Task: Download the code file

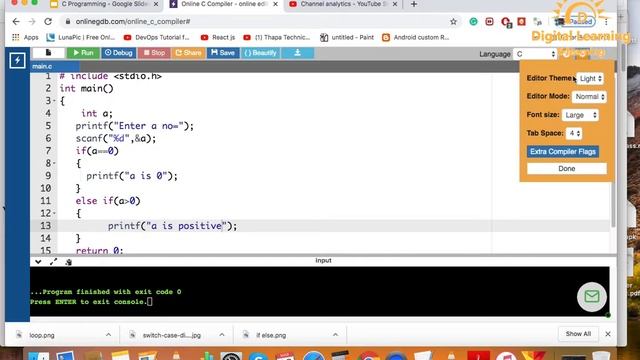Action: (298, 53)
